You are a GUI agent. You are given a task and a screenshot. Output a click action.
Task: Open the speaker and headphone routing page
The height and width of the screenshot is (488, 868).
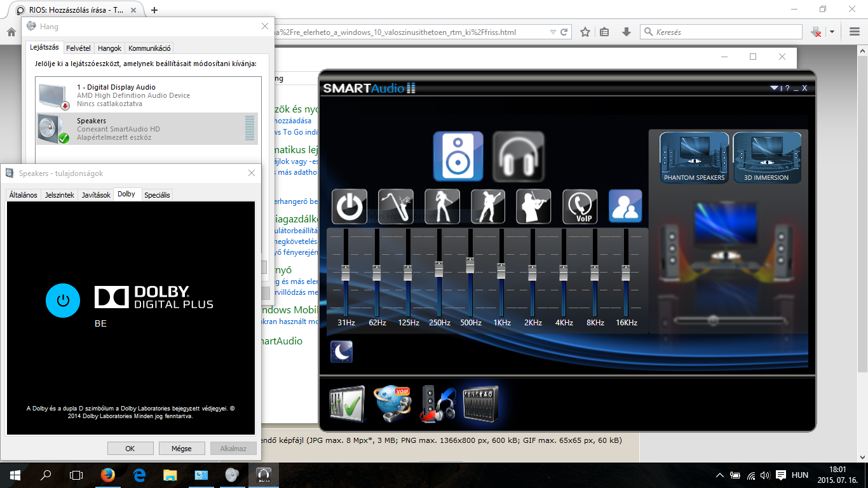point(437,404)
